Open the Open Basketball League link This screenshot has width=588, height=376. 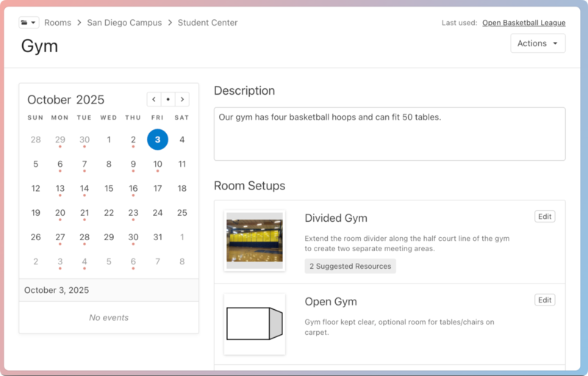524,23
